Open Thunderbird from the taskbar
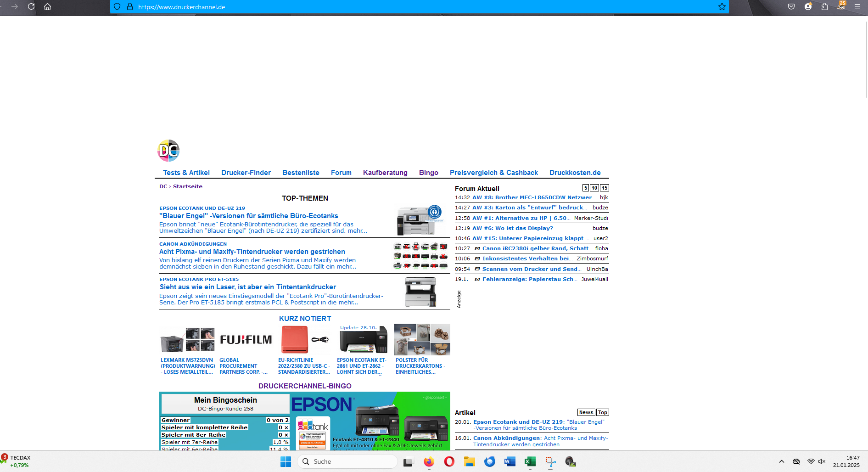Image resolution: width=868 pixels, height=472 pixels. [x=490, y=461]
